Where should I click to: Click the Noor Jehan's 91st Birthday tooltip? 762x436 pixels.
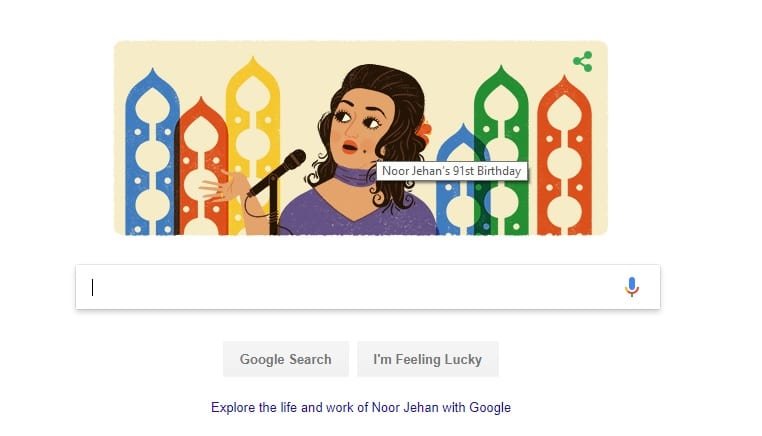[x=451, y=171]
